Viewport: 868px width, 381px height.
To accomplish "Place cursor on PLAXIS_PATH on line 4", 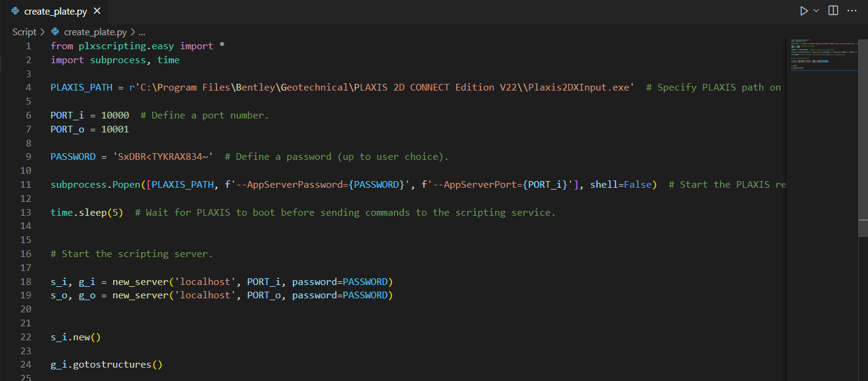I will [x=82, y=88].
